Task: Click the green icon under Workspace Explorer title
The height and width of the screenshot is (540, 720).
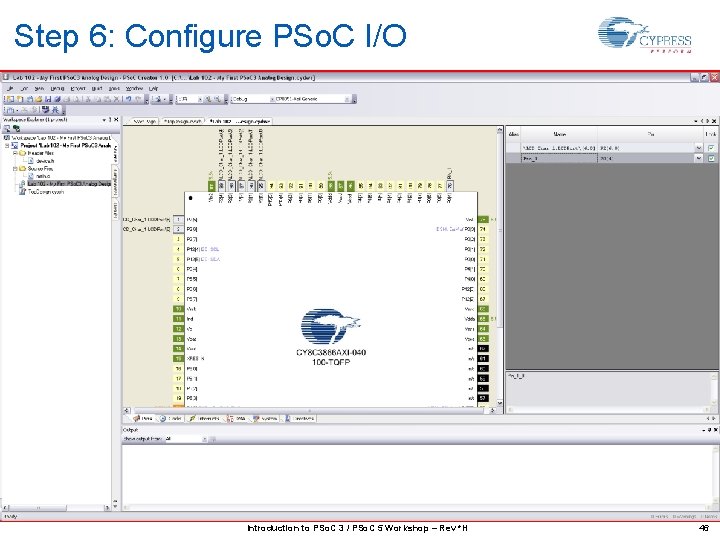Action: tap(17, 129)
